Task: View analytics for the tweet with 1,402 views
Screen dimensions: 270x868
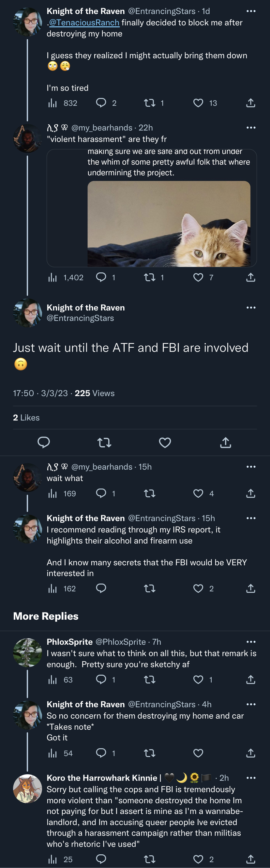Action: point(66,277)
